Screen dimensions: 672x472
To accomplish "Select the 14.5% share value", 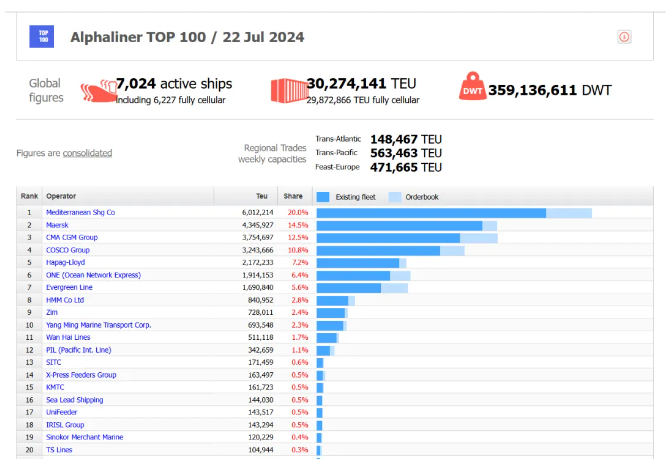I will click(x=298, y=225).
